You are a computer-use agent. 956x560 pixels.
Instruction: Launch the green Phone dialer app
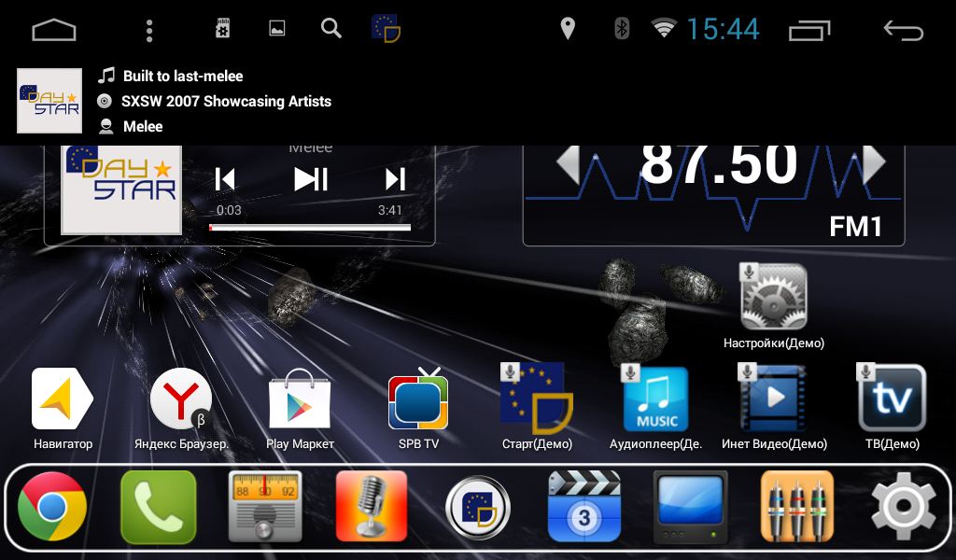click(159, 507)
